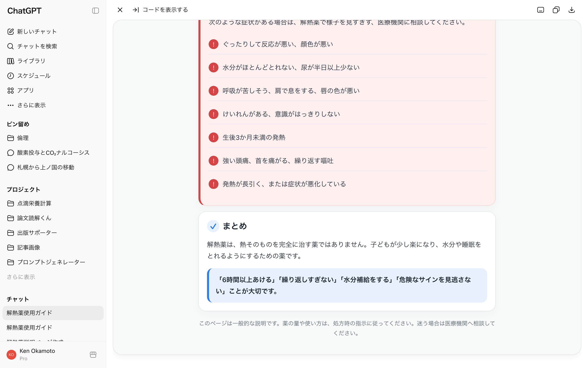Open the second 解熱薬使用ガイド chat
Viewport: 588px width, 368px height.
[53, 328]
